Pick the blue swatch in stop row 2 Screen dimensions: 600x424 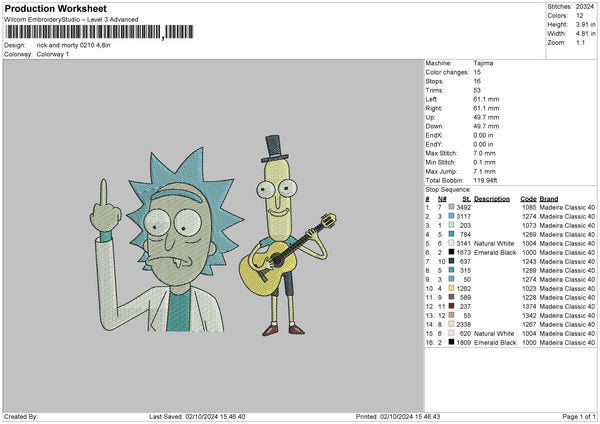[x=451, y=216]
